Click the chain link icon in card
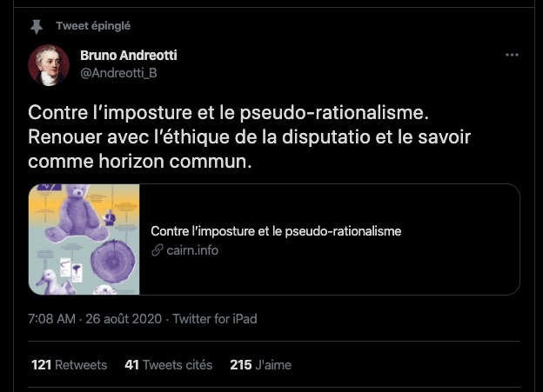The height and width of the screenshot is (392, 543). (158, 250)
